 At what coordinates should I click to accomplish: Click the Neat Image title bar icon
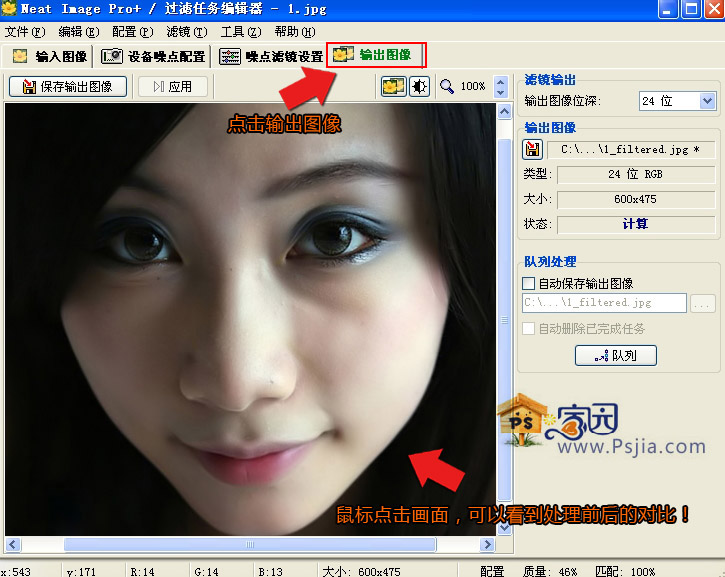point(9,9)
